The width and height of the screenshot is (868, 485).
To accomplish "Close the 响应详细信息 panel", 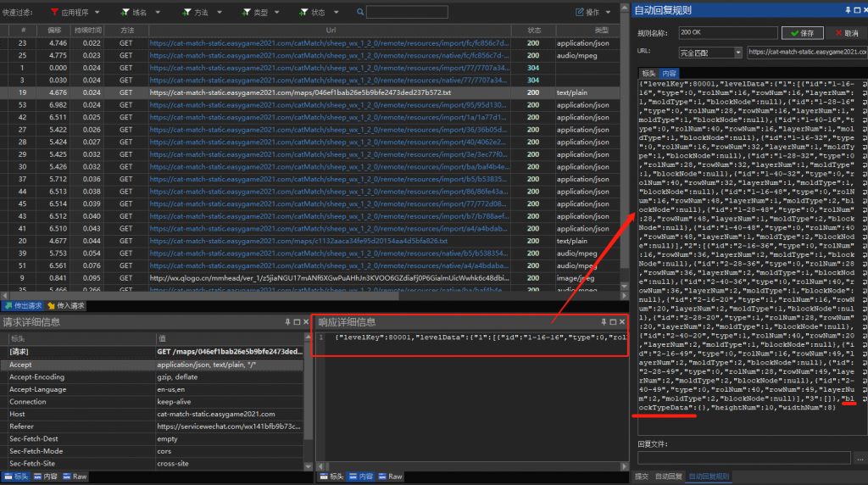I will (x=623, y=322).
